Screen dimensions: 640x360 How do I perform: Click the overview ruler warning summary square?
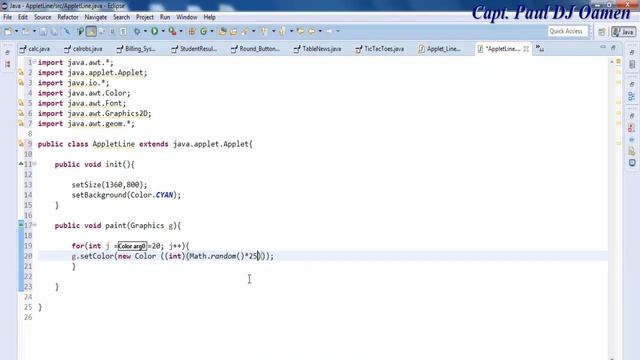(618, 62)
